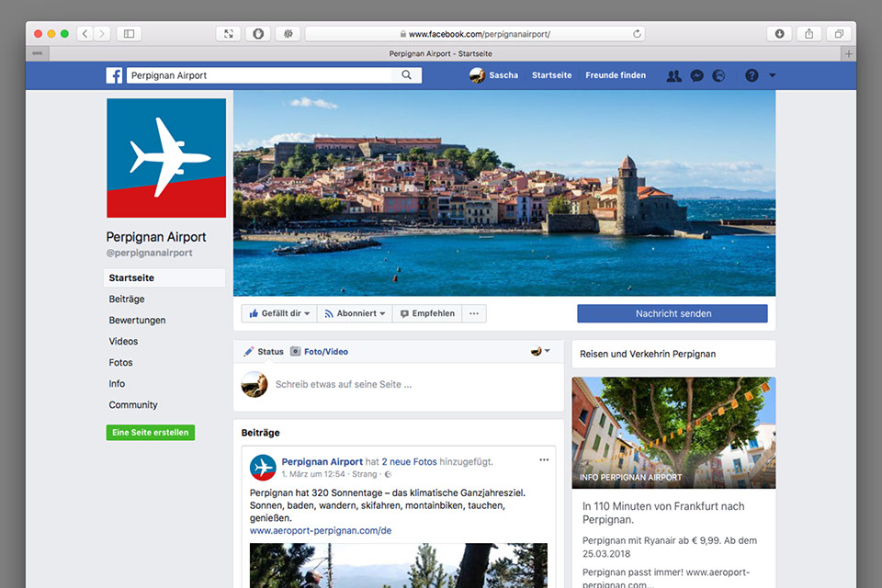Open notifications globe icon
This screenshot has width=882, height=588.
click(718, 75)
